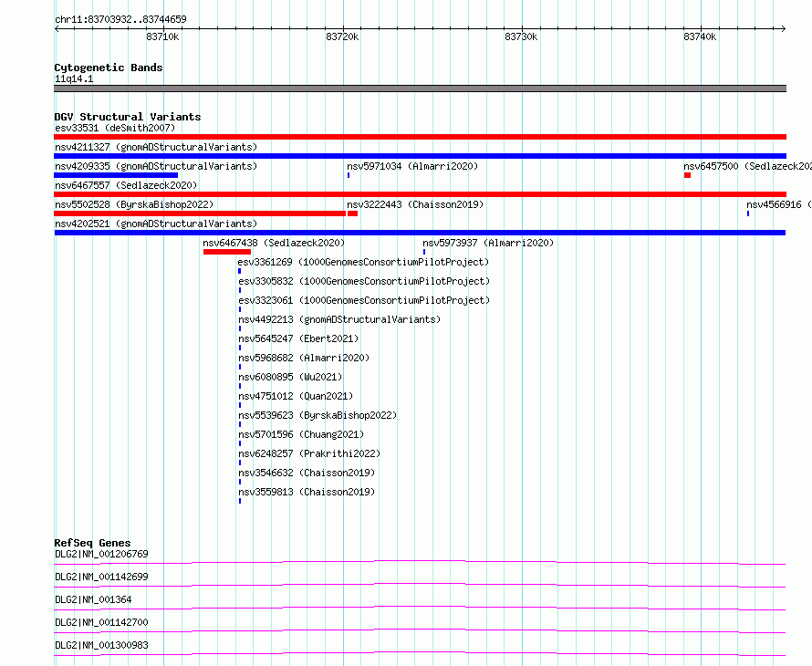
Task: Click nsv4211327 (gnomADStructuralVariants) label
Action: click(156, 147)
